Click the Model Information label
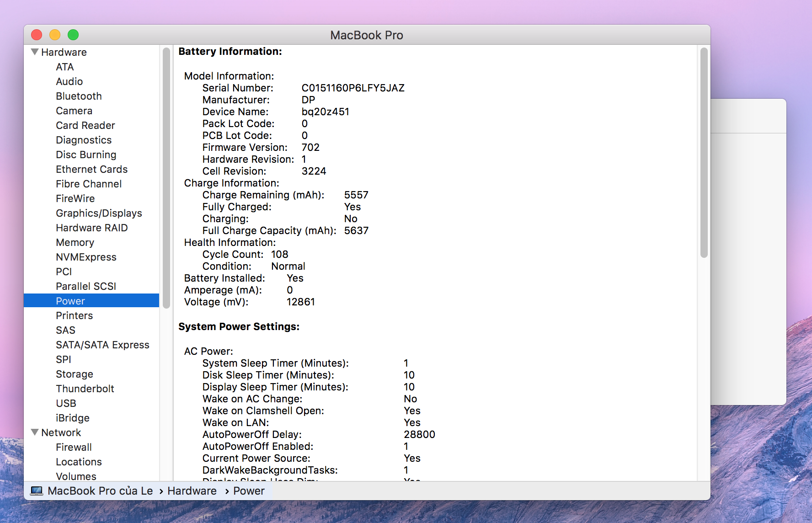Screen dimensions: 812x523 pyautogui.click(x=229, y=76)
